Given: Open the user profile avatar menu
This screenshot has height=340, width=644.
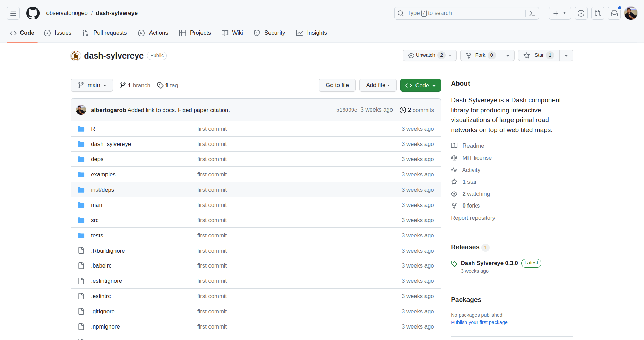Looking at the screenshot, I should (x=631, y=13).
